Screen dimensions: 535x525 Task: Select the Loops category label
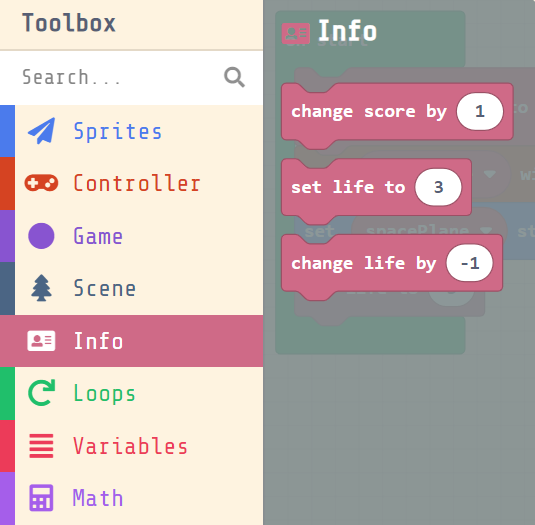[104, 393]
